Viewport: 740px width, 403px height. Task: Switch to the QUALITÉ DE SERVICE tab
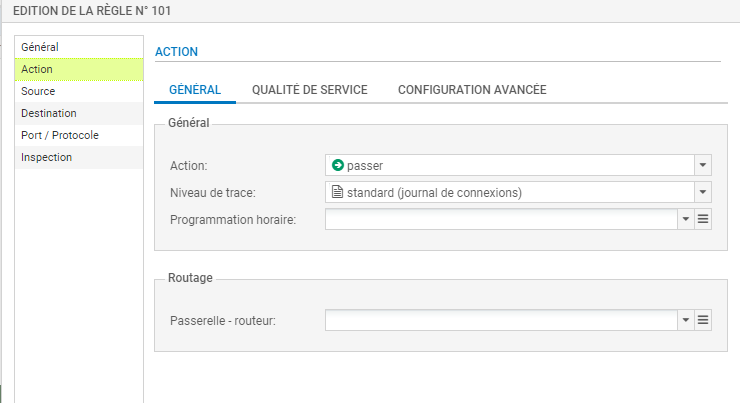coord(310,90)
